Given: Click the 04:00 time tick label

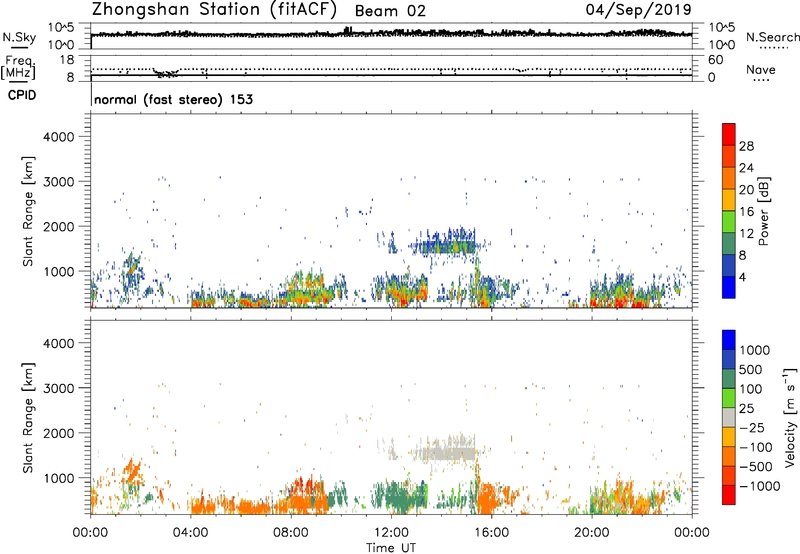Looking at the screenshot, I should (x=190, y=533).
